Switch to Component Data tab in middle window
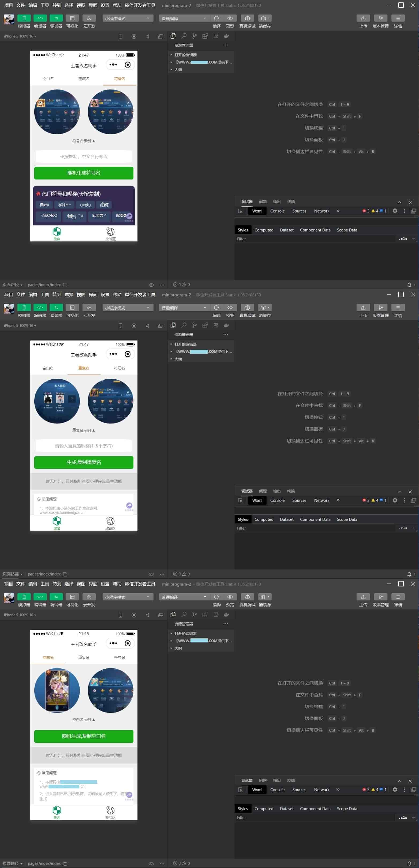Image resolution: width=419 pixels, height=868 pixels. [x=315, y=519]
